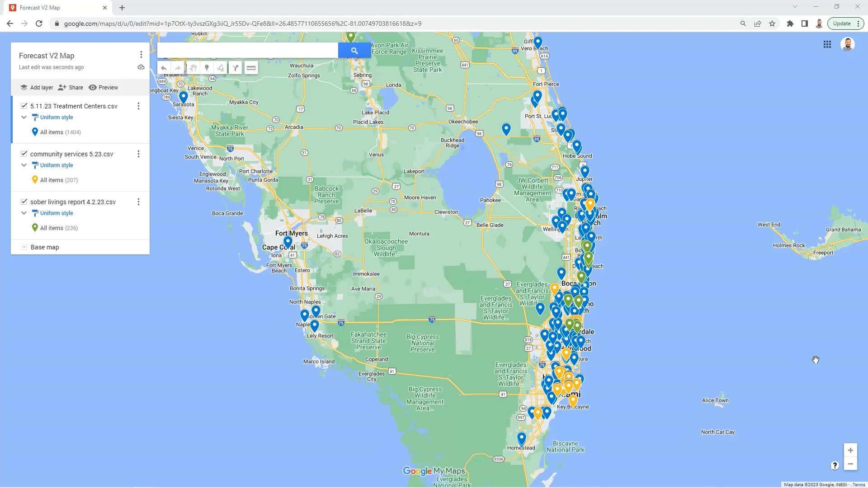868x488 pixels.
Task: Click the yellow pin near Key Biscayne
Action: (573, 400)
